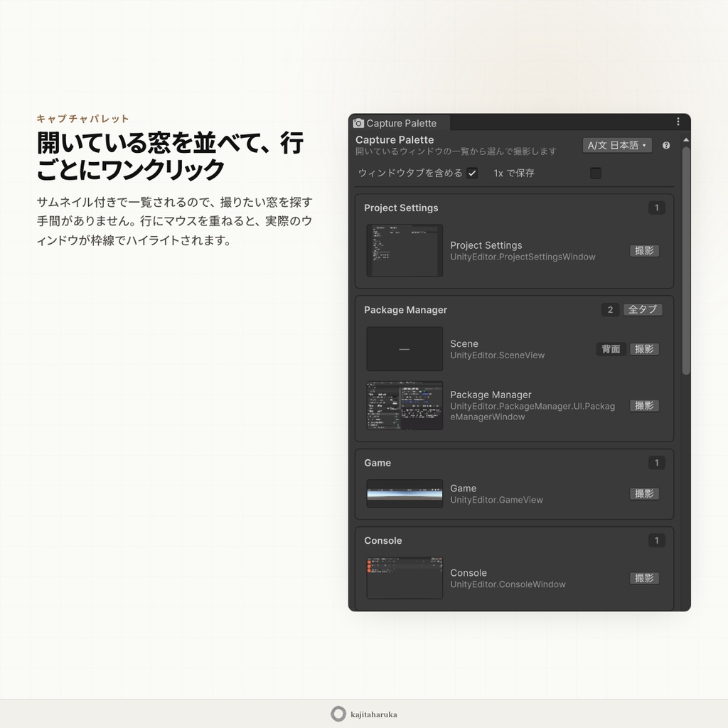The width and height of the screenshot is (728, 728).
Task: Open the three-dot window options menu
Action: click(678, 122)
